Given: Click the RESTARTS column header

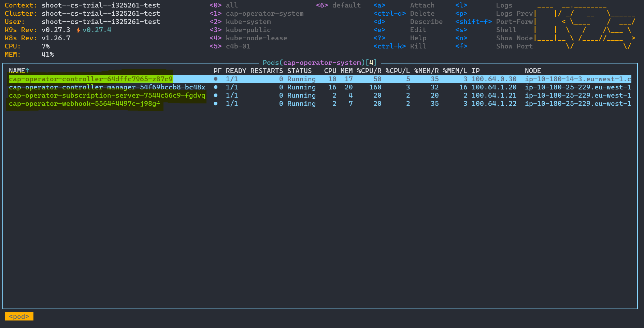Looking at the screenshot, I should pyautogui.click(x=267, y=71).
